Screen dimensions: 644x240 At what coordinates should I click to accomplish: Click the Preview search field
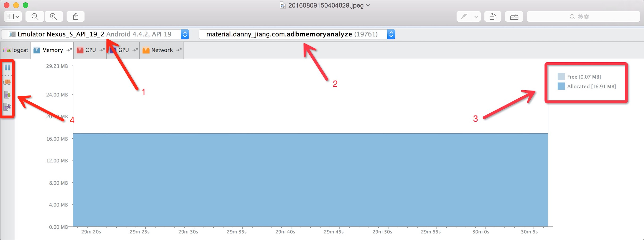click(x=583, y=17)
